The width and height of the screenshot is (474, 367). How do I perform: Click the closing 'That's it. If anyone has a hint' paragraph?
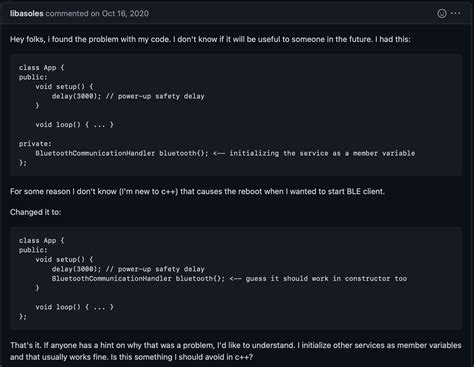coord(236,351)
